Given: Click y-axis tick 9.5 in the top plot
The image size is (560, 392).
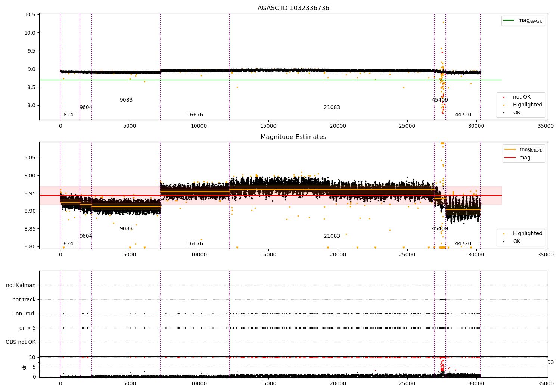Looking at the screenshot, I should 31,51.
